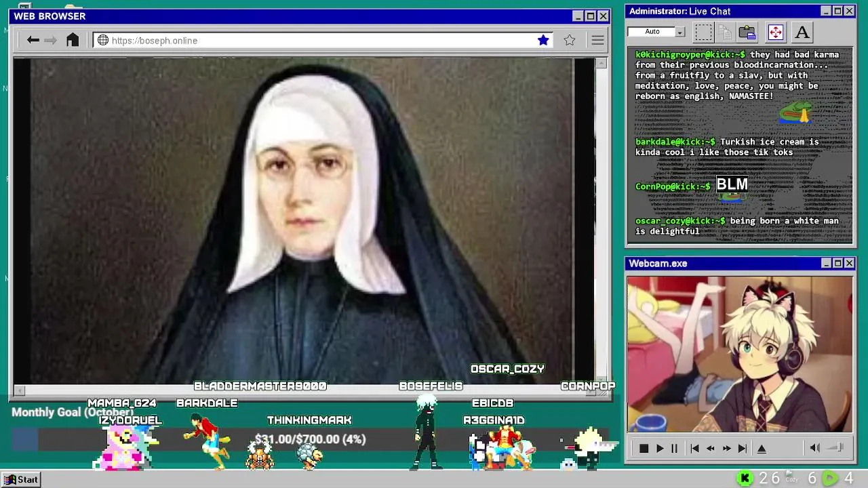Click the BLADDERMASTER9000 name label
Viewport: 868px width, 488px height.
coord(260,386)
